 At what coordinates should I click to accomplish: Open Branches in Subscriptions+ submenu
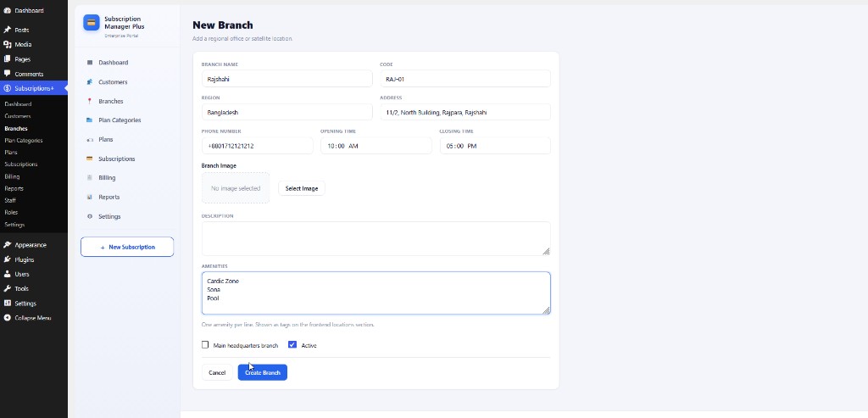[x=16, y=128]
